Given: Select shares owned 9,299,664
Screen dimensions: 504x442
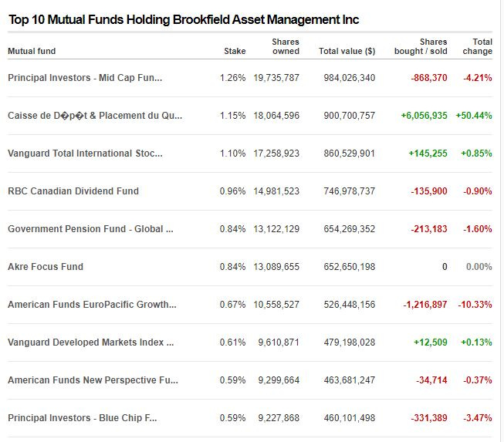Looking at the screenshot, I should coord(279,380).
